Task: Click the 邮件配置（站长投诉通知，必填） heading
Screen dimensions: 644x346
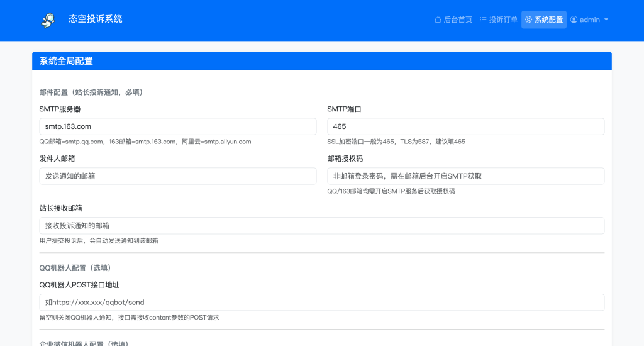Action: pyautogui.click(x=92, y=92)
